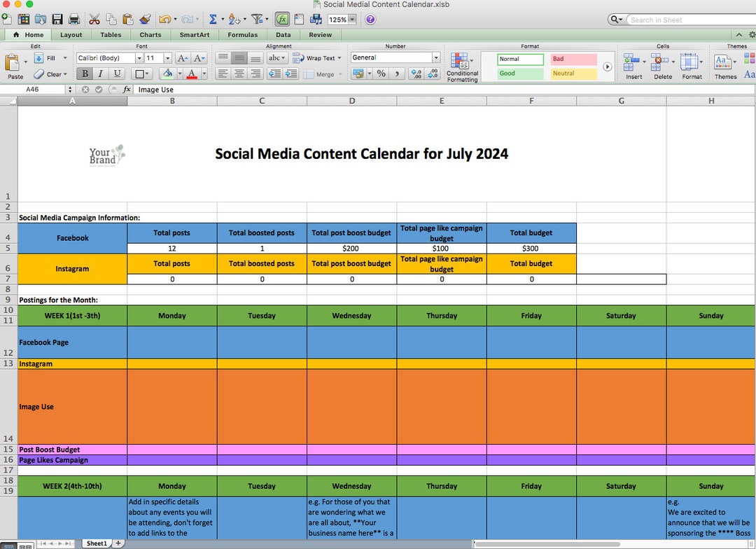Click the Format Painter brush icon

pos(145,19)
